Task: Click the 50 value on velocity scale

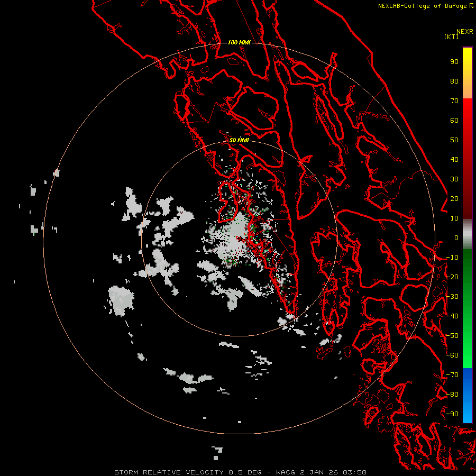Action: [454, 140]
